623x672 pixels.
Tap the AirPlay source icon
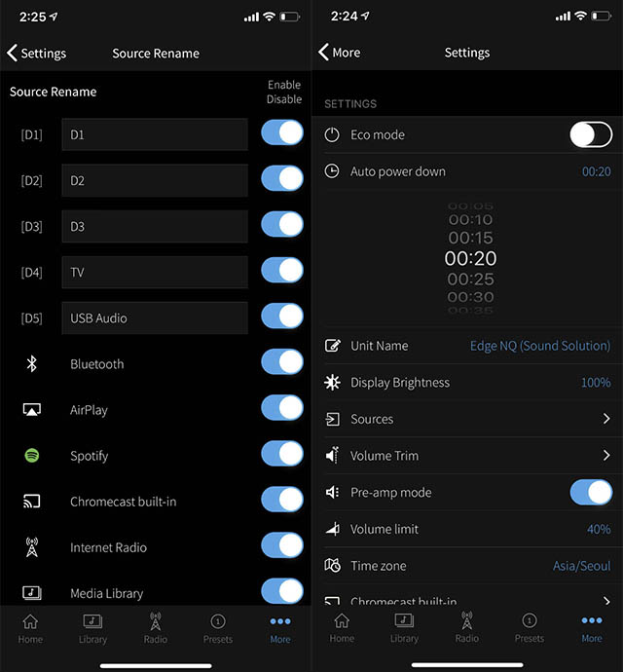[31, 410]
